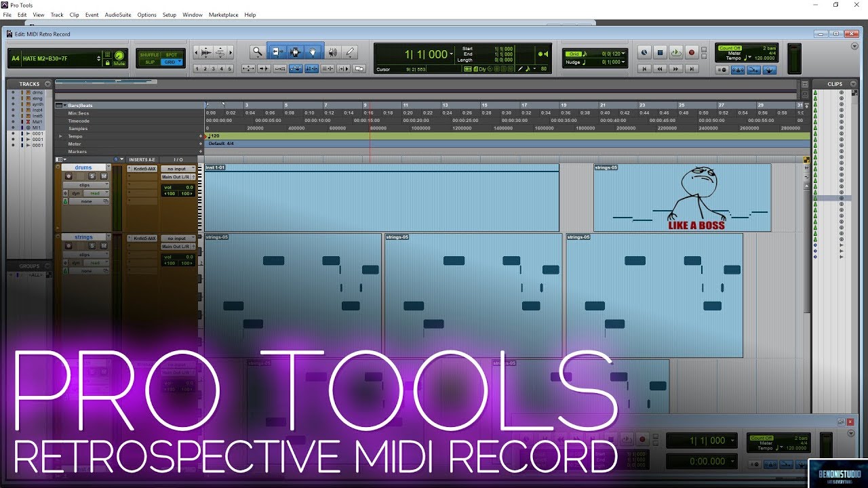Viewport: 868px width, 488px height.
Task: Enable Shuffle edit mode
Action: click(149, 55)
